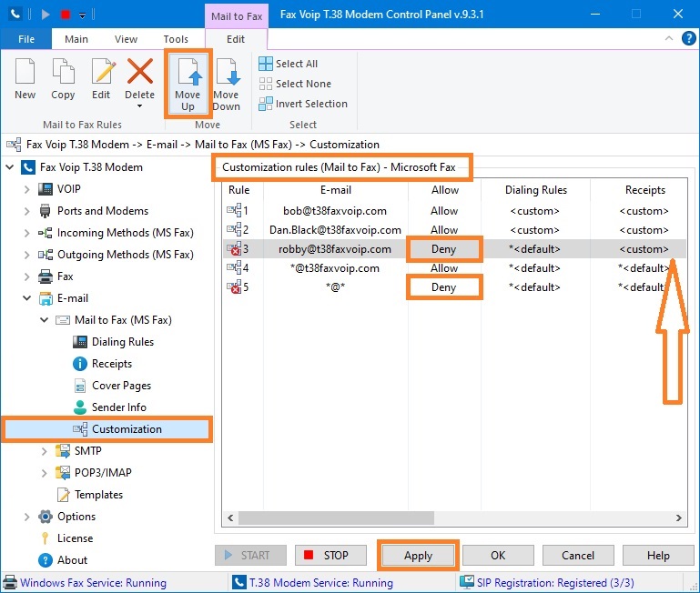Select Customization tree item
Image resolution: width=700 pixels, height=593 pixels.
coord(107,429)
